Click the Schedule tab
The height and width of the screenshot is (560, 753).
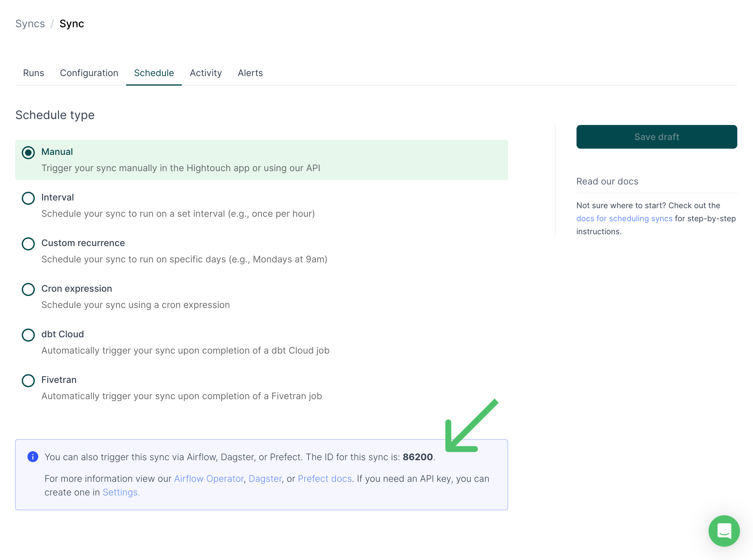154,73
